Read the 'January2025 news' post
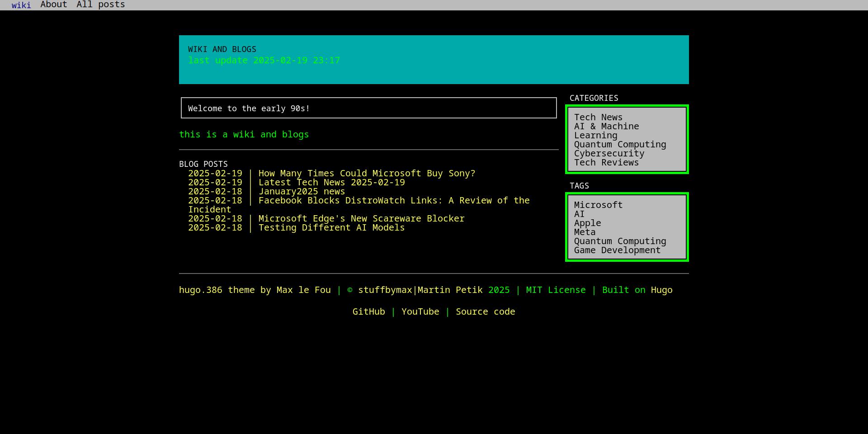The height and width of the screenshot is (434, 868). click(302, 191)
